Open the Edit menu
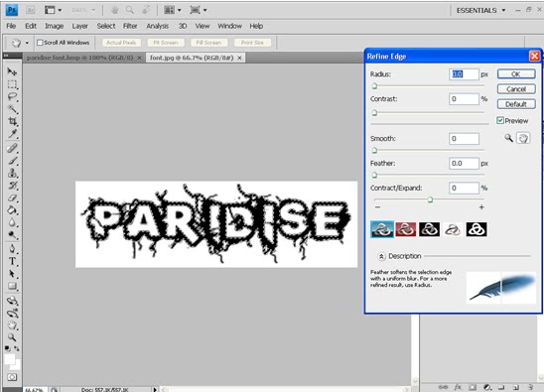 tap(31, 26)
